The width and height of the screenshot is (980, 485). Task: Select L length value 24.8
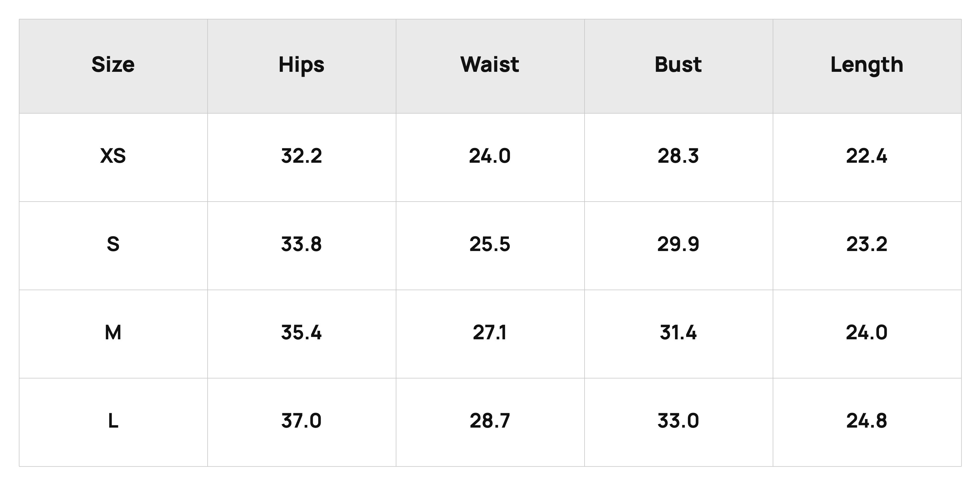point(867,421)
